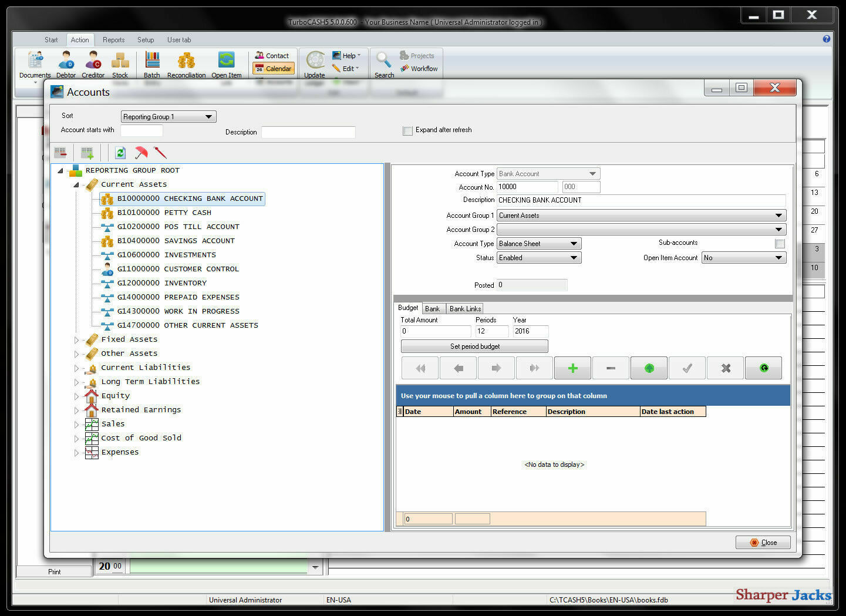Delete budget record with minus button

[x=611, y=368]
